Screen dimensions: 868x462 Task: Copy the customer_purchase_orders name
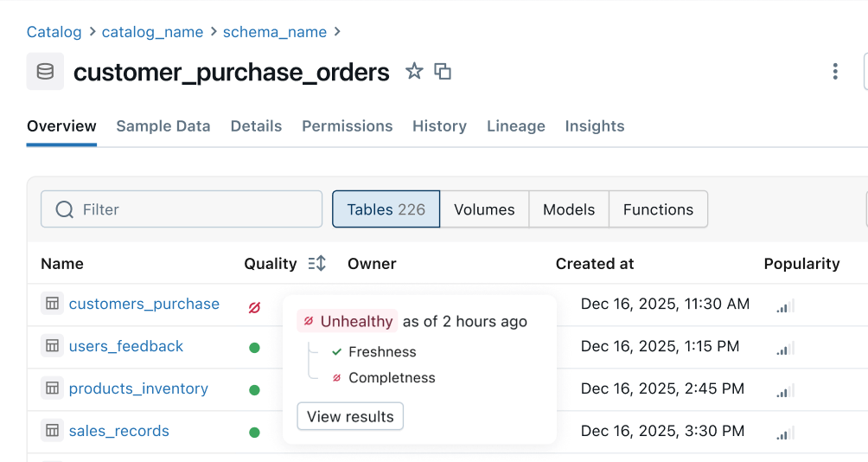[443, 71]
